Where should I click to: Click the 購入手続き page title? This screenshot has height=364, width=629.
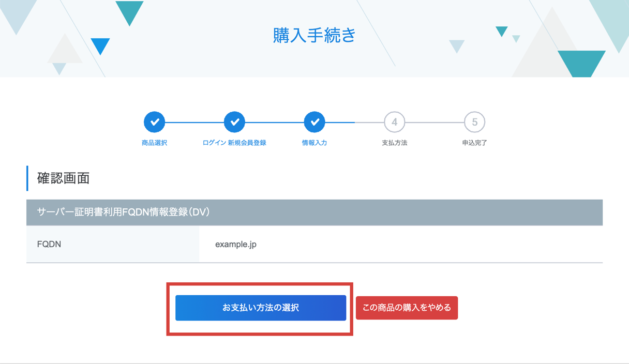[314, 35]
